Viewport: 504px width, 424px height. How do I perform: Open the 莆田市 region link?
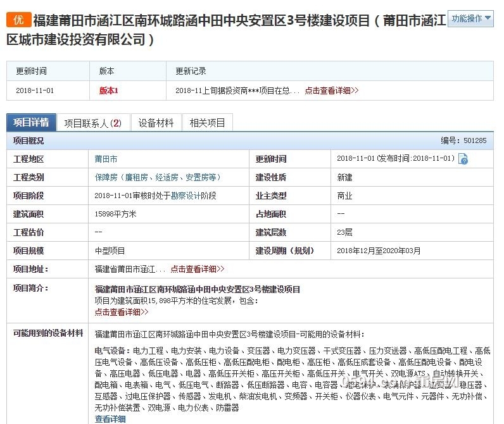point(106,159)
